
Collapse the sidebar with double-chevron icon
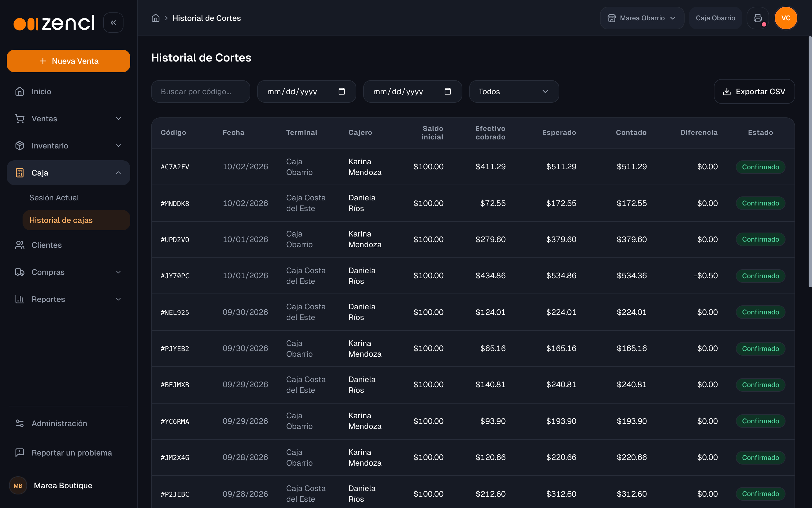[x=113, y=23]
